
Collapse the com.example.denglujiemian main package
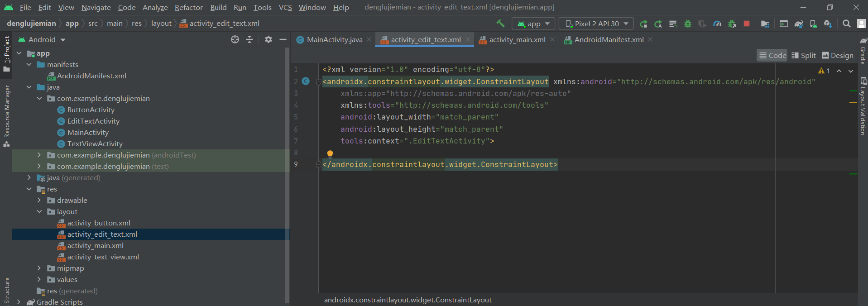click(39, 98)
